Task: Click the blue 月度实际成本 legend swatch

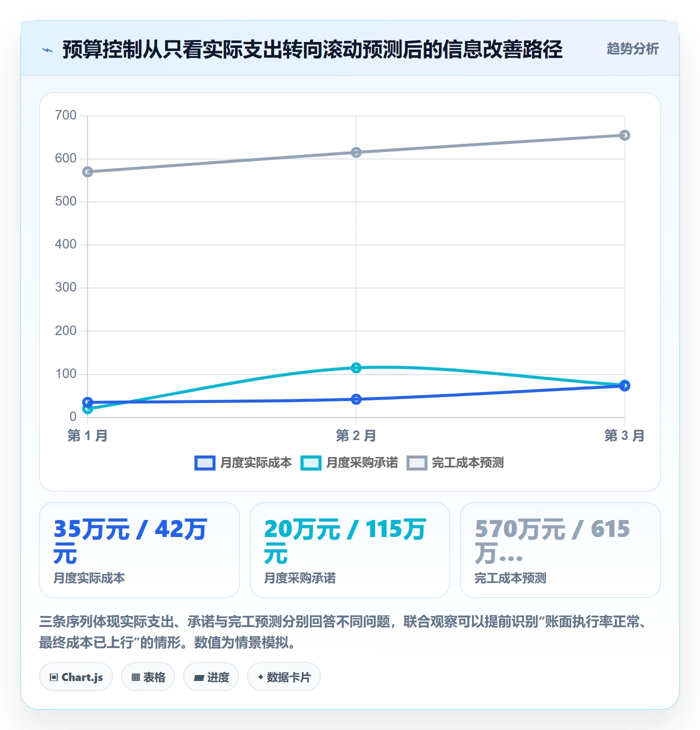Action: tap(204, 463)
